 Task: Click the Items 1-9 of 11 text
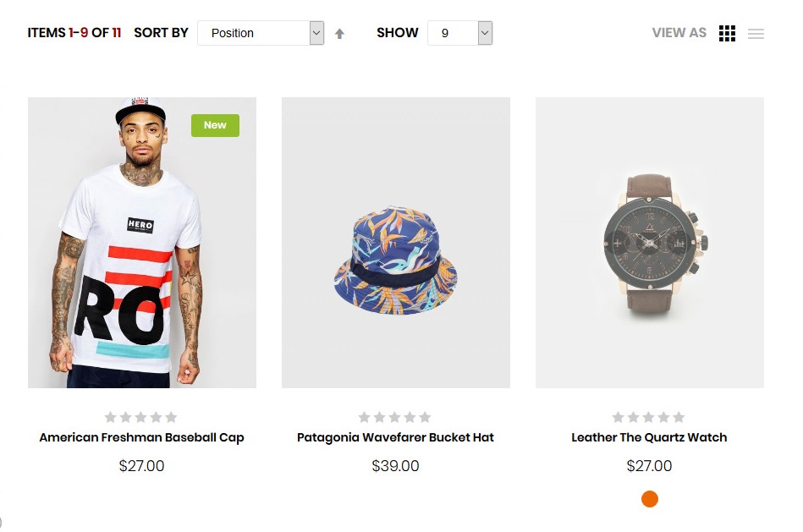pyautogui.click(x=74, y=33)
